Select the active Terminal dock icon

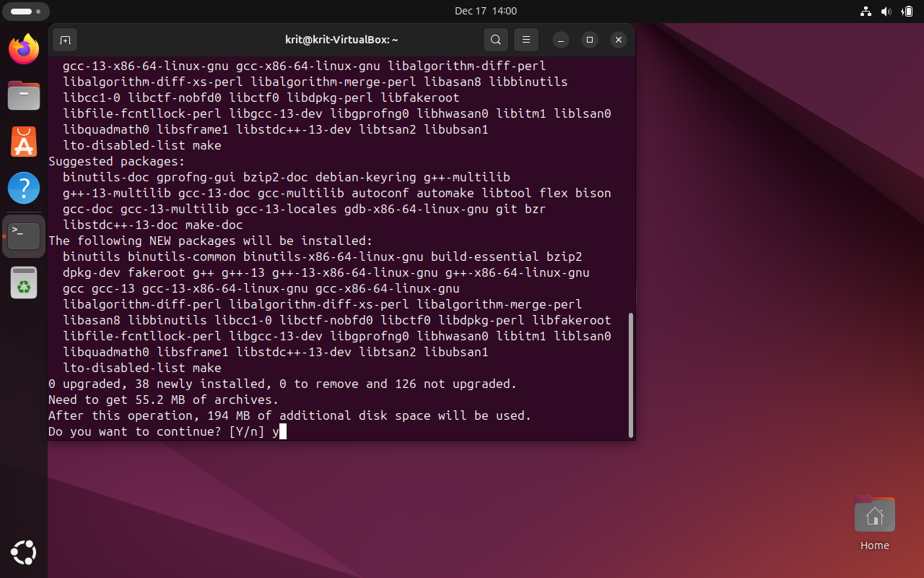click(24, 234)
